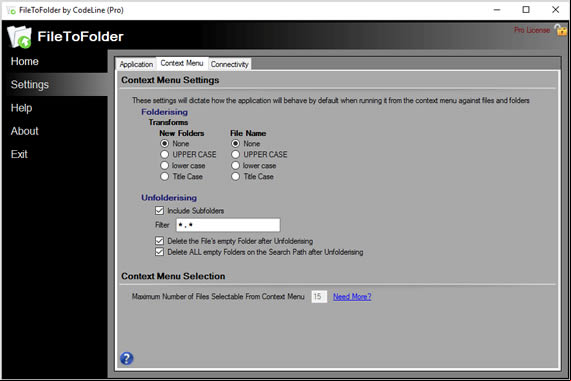The image size is (571, 381).
Task: Select UPPER CASE for File Name
Action: coord(236,154)
